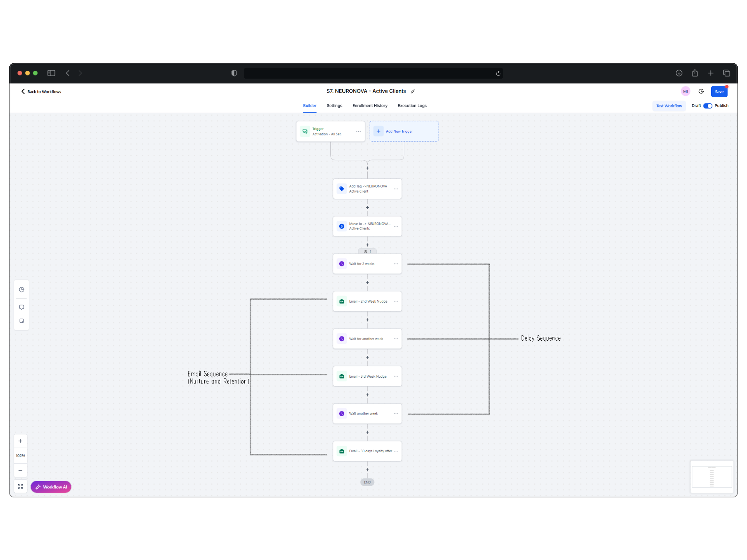The height and width of the screenshot is (560, 747).
Task: Open MJ user avatar
Action: (x=686, y=91)
